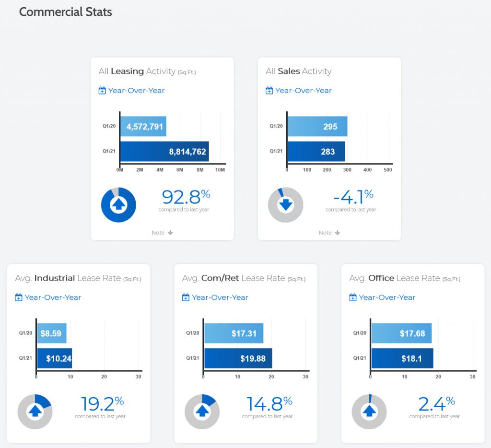Click the up-arrow donut beside 92.8%
Viewport: 491px width, 448px height.
[118, 205]
